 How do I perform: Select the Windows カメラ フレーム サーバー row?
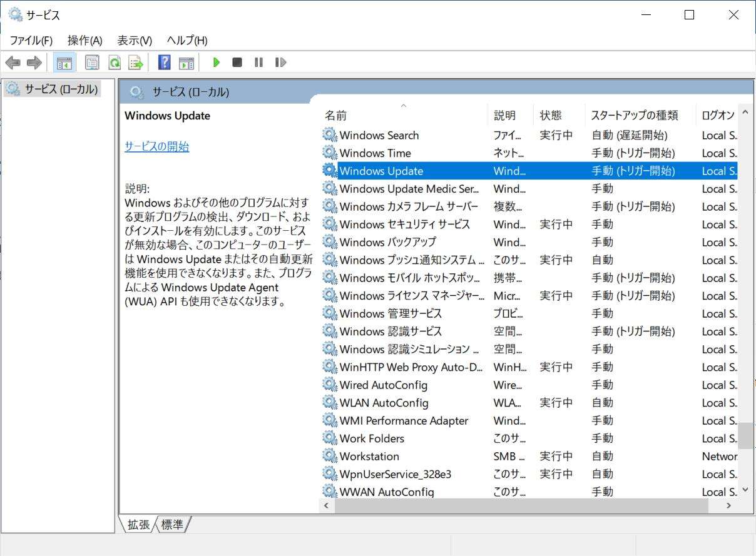pyautogui.click(x=529, y=206)
